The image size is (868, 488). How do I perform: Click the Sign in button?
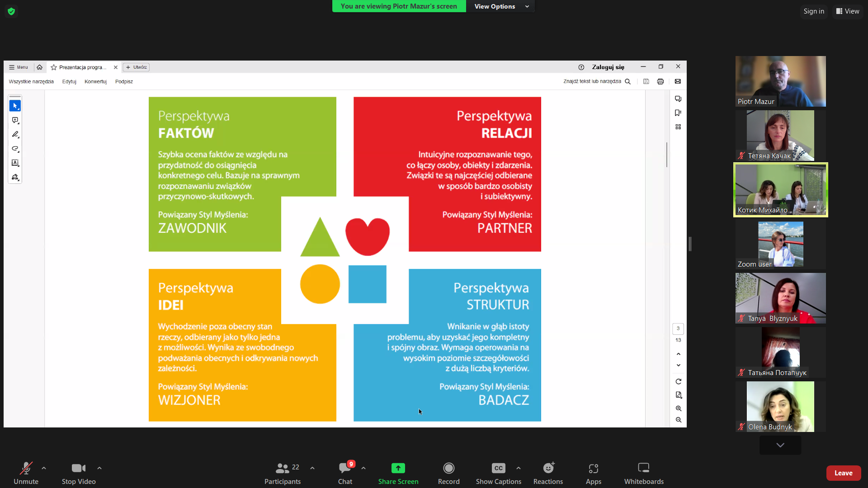(x=814, y=11)
